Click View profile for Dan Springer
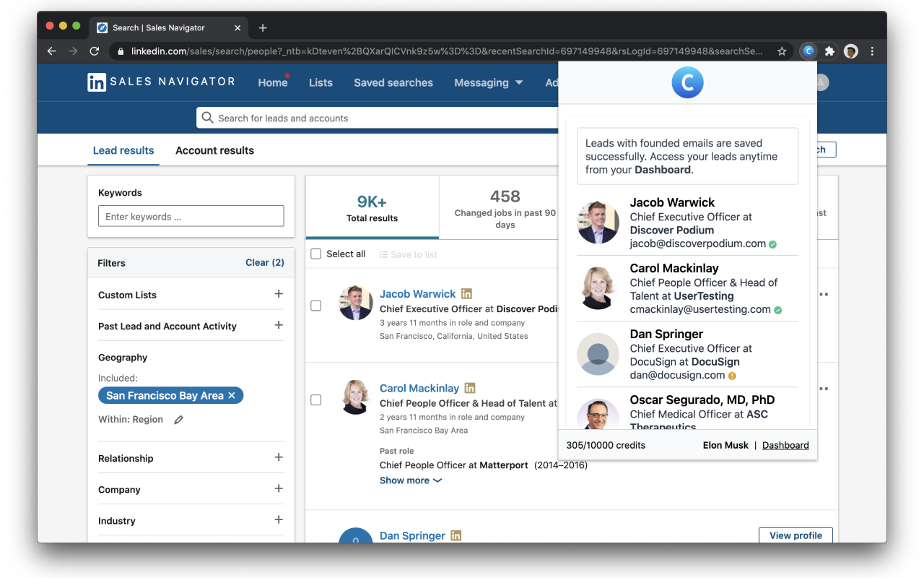924x578 pixels. click(796, 535)
